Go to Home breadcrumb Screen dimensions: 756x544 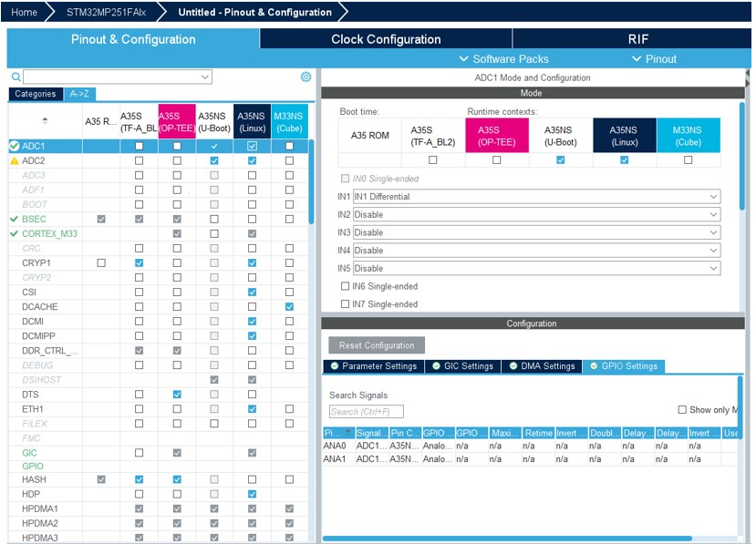click(24, 13)
